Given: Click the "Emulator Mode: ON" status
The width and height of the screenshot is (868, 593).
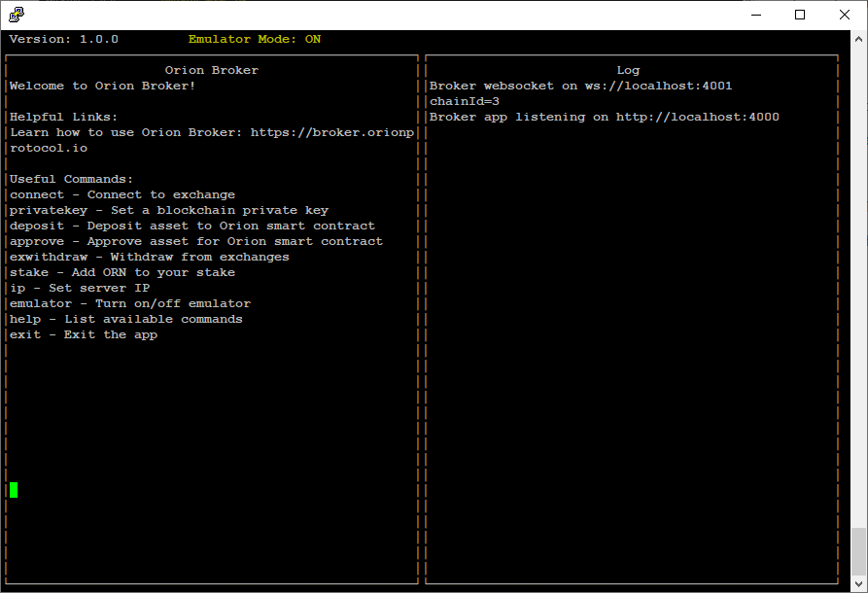Looking at the screenshot, I should pos(255,39).
